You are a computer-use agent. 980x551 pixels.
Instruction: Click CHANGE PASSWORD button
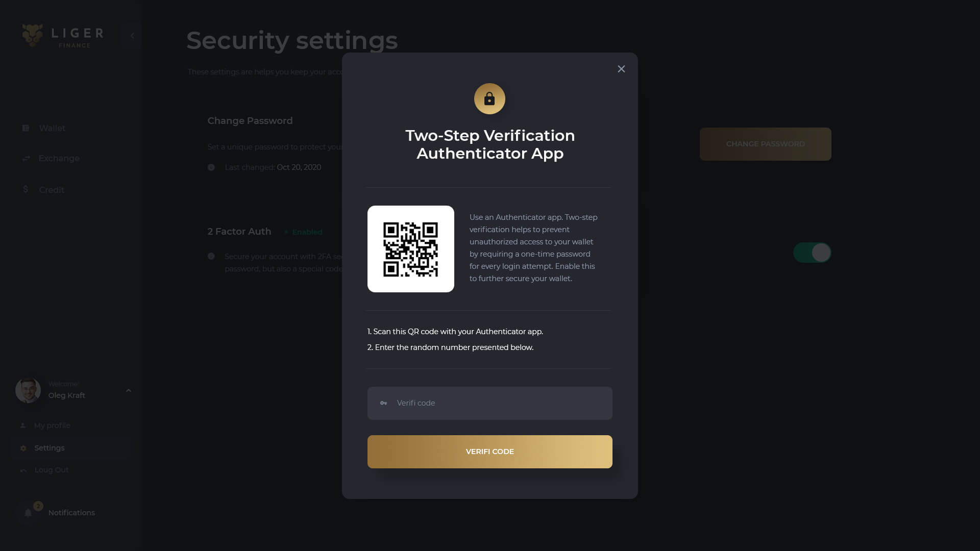pos(765,143)
